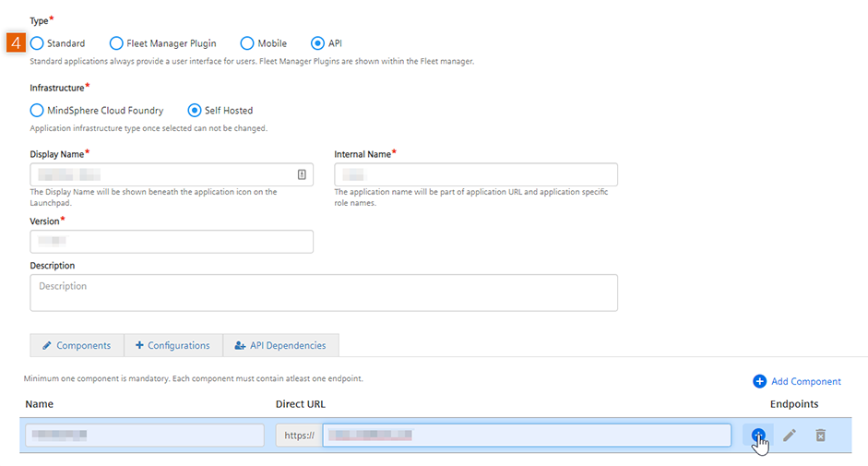Click the component Name input field

tap(145, 435)
